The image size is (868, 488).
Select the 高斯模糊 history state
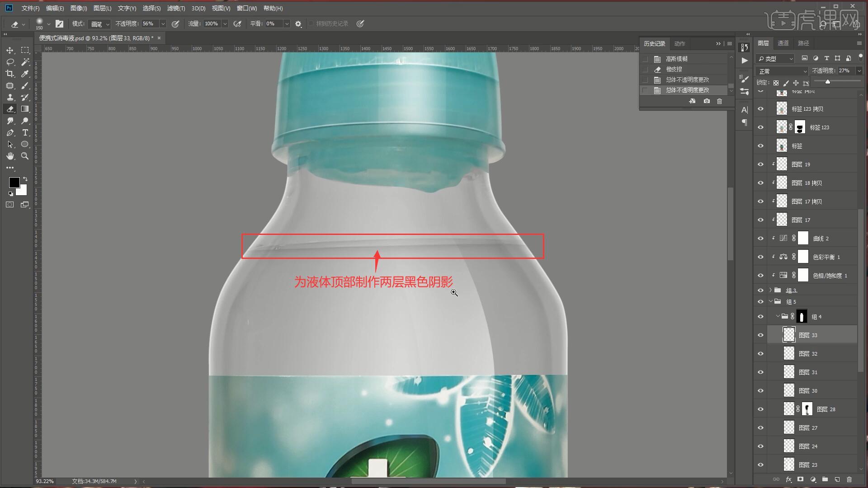click(676, 59)
